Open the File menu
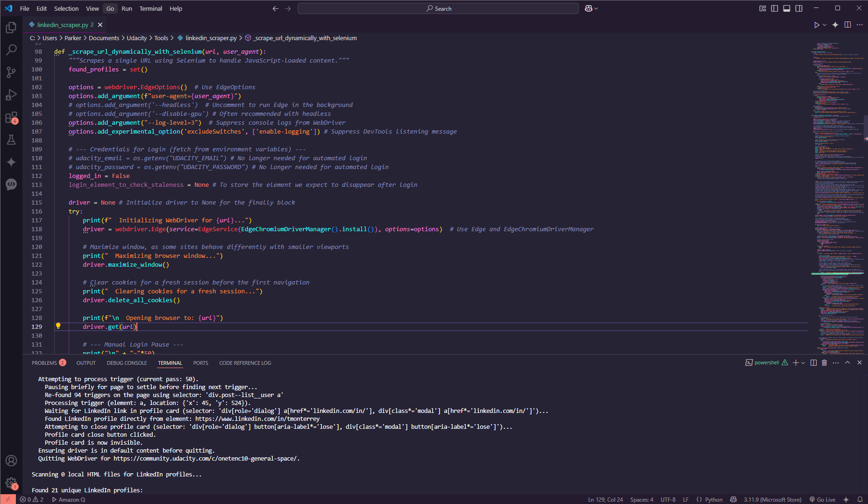This screenshot has height=504, width=868. pyautogui.click(x=25, y=8)
